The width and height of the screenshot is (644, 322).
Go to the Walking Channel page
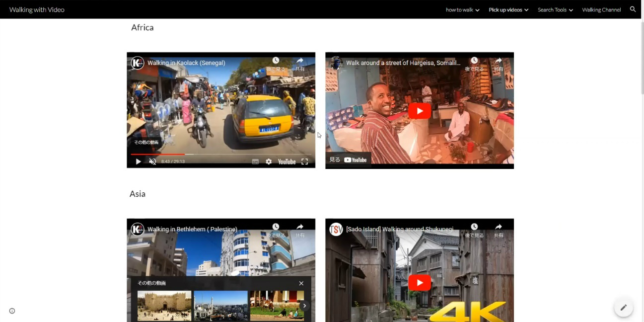(x=601, y=10)
